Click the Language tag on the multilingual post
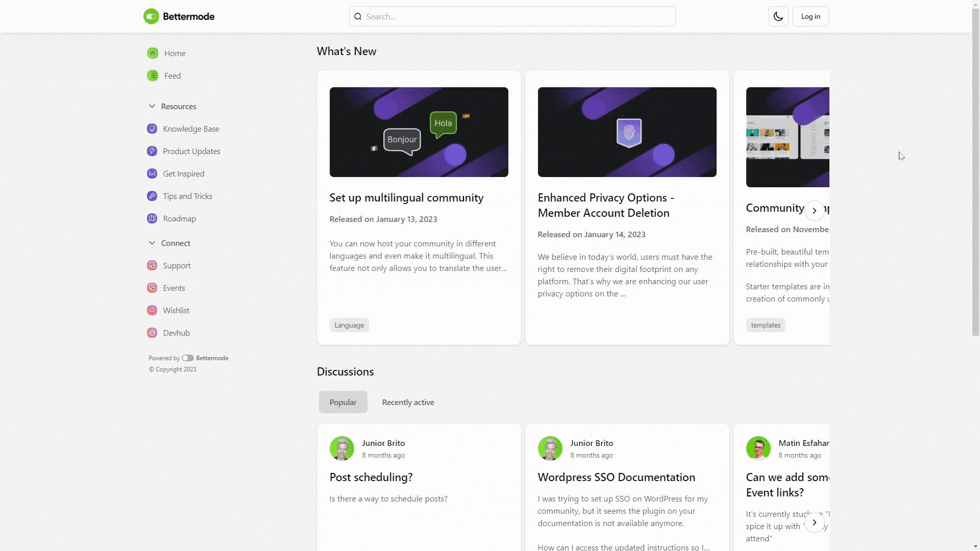980x551 pixels. pos(349,324)
